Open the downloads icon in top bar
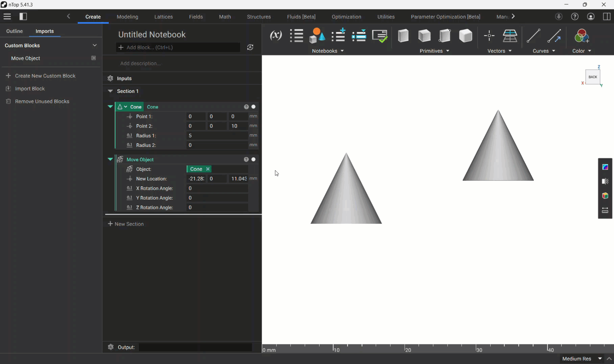The image size is (614, 364). [559, 17]
